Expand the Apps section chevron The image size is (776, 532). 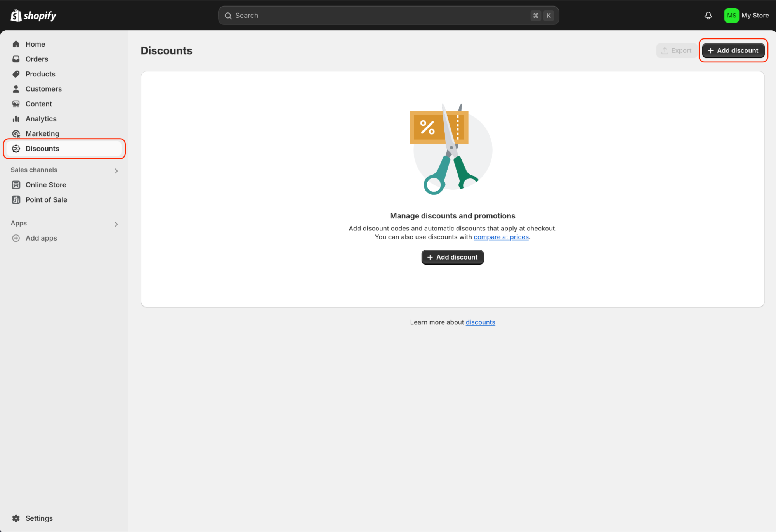[x=116, y=224]
